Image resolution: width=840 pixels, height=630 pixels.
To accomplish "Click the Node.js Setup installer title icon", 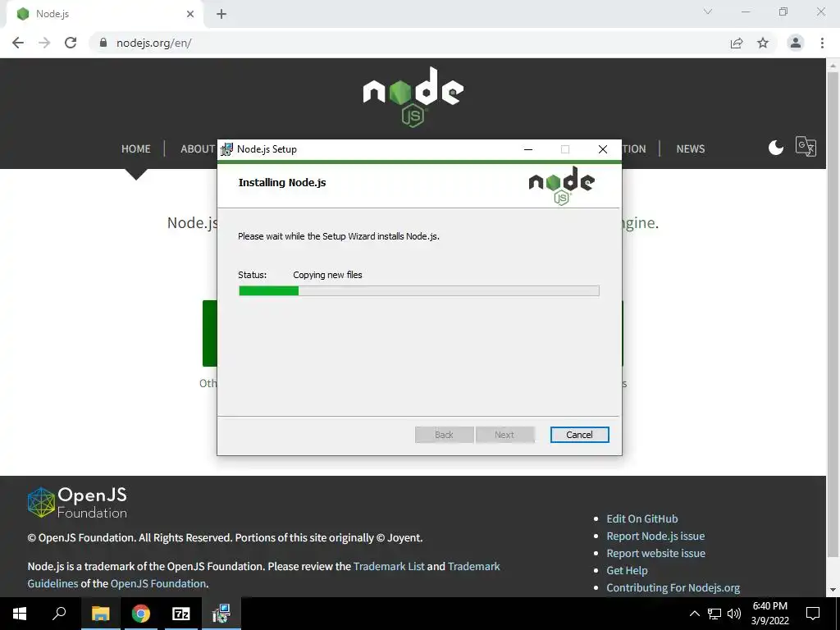I will pos(227,149).
